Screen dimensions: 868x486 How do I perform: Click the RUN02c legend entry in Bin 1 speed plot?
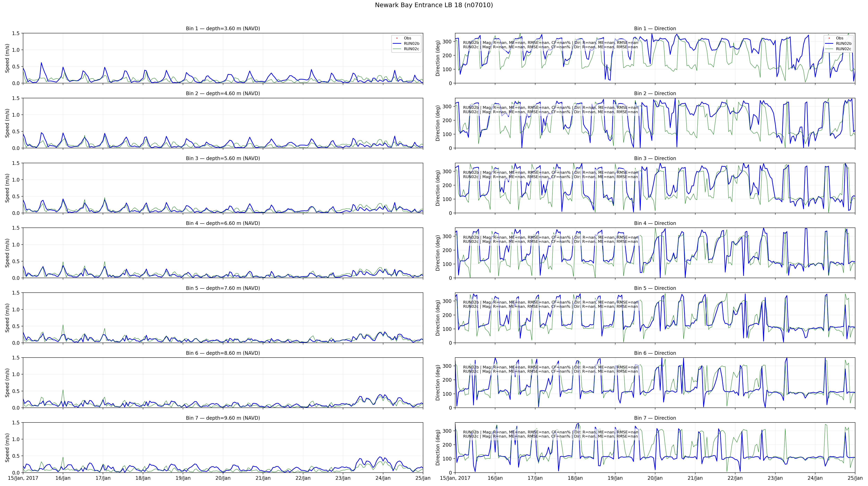411,49
